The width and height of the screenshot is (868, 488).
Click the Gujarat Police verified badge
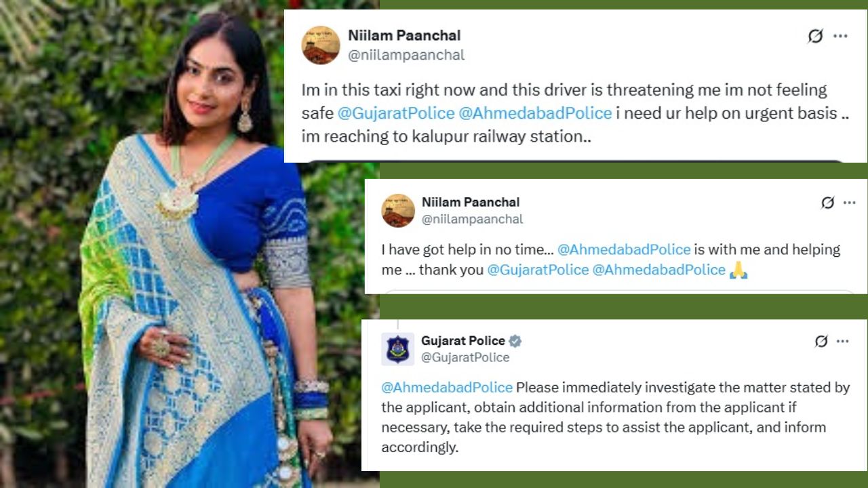(x=515, y=341)
